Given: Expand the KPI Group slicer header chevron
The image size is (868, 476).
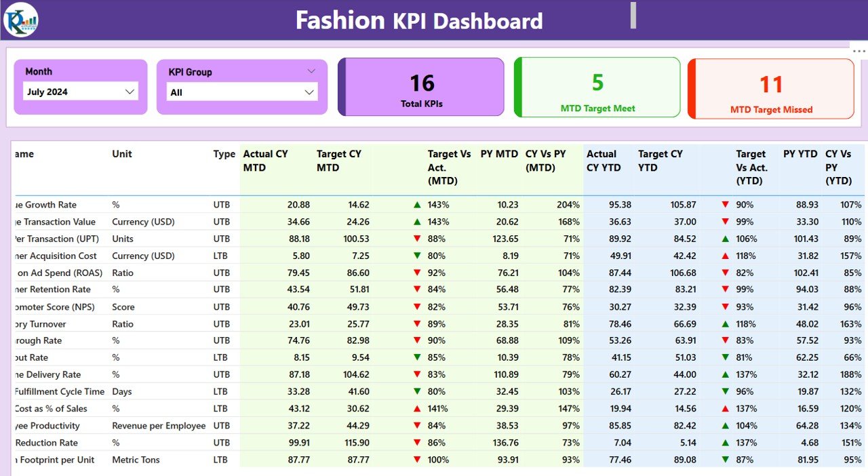Looking at the screenshot, I should [311, 71].
